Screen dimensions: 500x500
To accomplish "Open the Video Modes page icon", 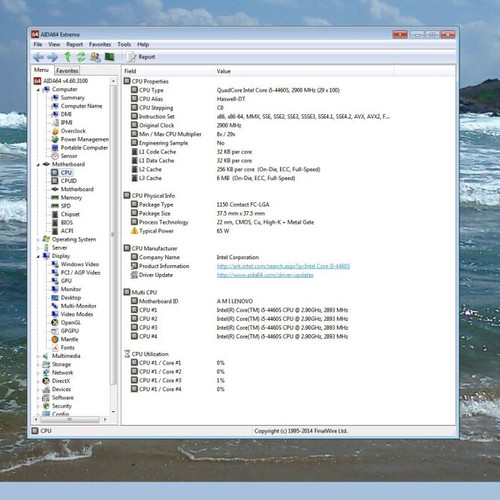I will tap(55, 314).
